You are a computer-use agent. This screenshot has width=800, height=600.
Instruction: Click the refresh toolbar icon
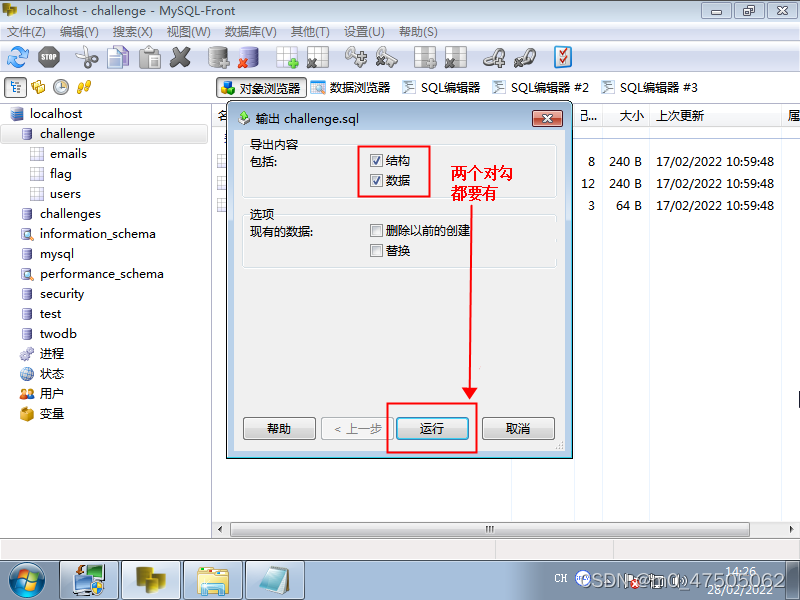(x=18, y=57)
